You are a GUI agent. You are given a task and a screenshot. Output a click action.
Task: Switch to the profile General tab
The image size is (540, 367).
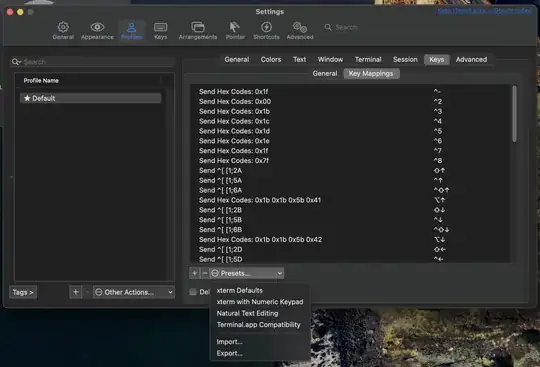click(x=237, y=60)
